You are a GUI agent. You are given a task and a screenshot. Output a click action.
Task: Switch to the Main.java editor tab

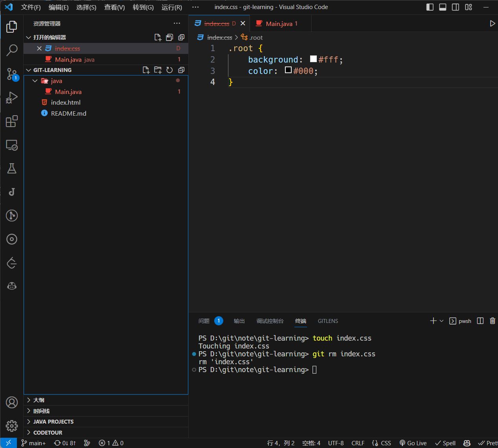pyautogui.click(x=279, y=24)
